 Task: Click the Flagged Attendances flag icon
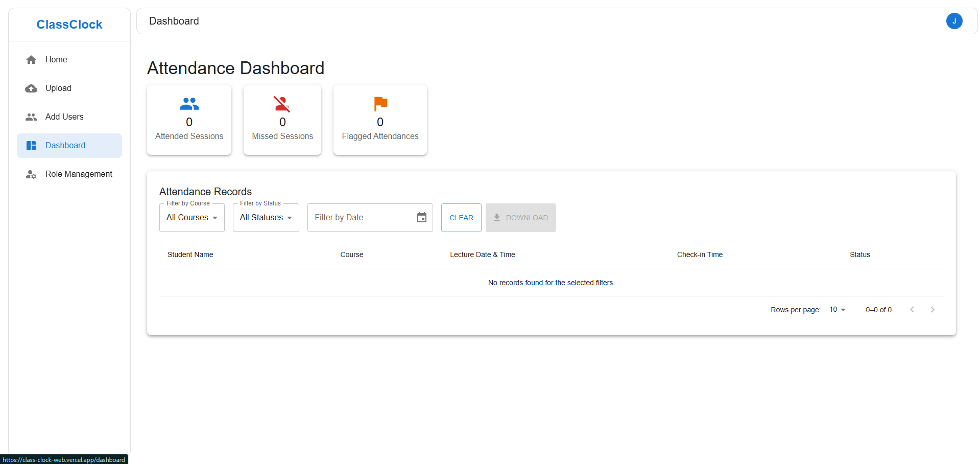pos(380,103)
